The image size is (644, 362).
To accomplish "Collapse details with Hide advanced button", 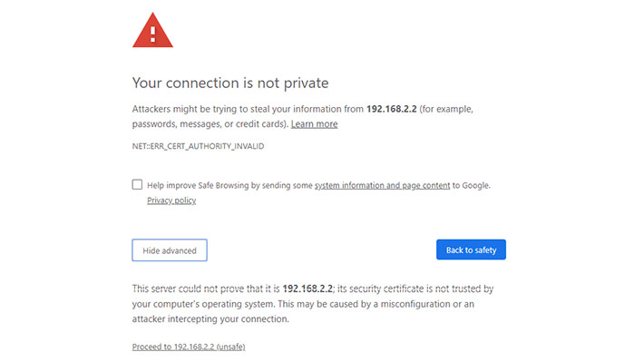I will [x=170, y=250].
